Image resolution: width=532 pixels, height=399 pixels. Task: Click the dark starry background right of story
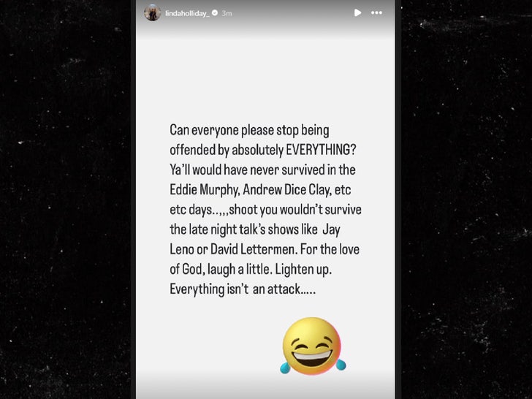click(466, 199)
